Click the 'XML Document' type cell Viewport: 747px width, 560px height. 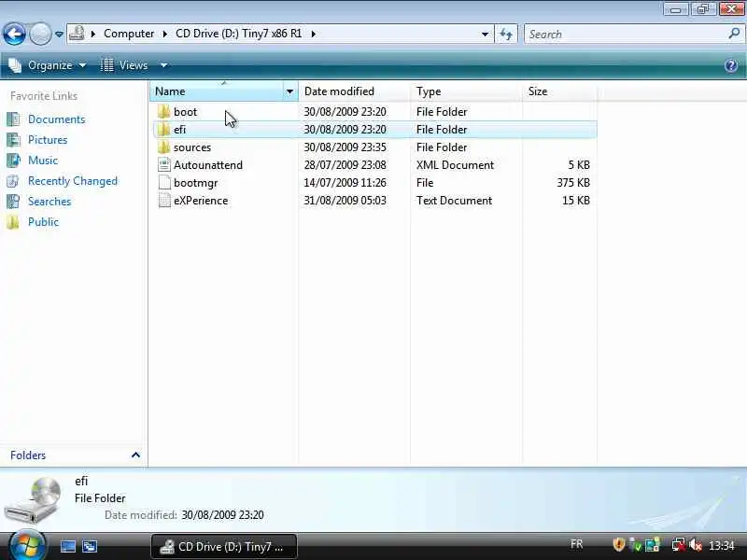pos(455,165)
